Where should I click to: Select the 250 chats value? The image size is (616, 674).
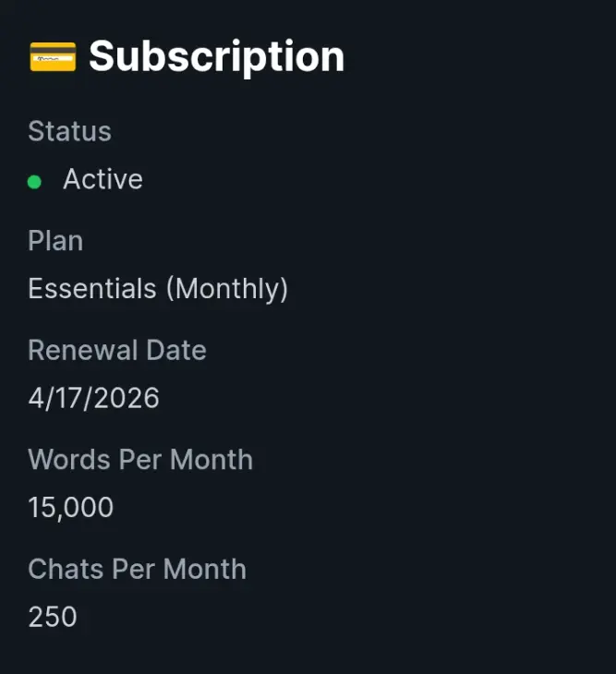tap(53, 617)
